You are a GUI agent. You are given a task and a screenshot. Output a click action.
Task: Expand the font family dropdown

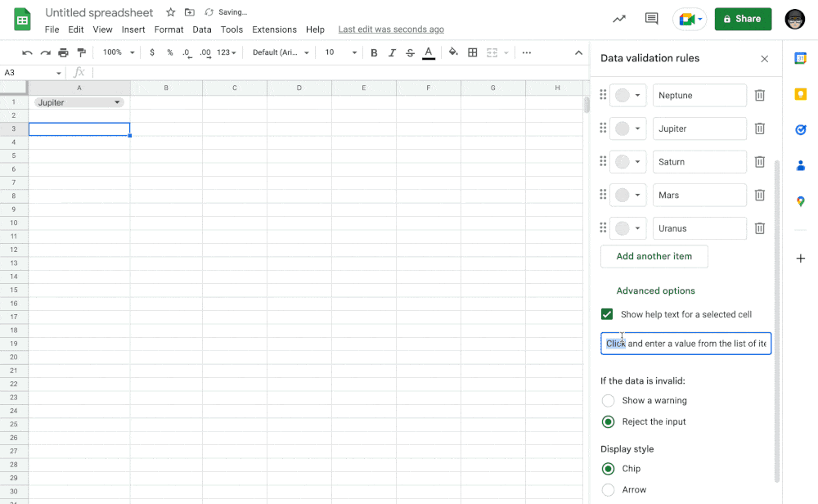(x=281, y=52)
